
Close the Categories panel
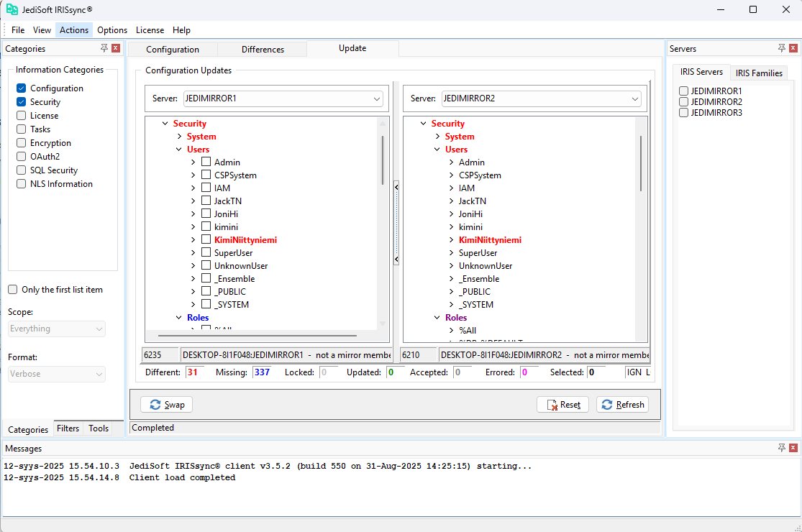click(x=116, y=48)
